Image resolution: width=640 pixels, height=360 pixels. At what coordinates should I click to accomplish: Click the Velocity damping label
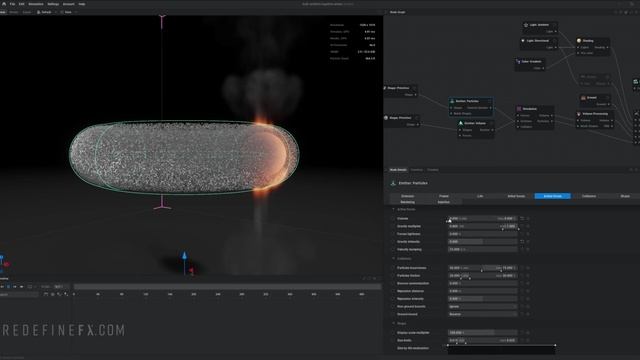[x=409, y=249]
